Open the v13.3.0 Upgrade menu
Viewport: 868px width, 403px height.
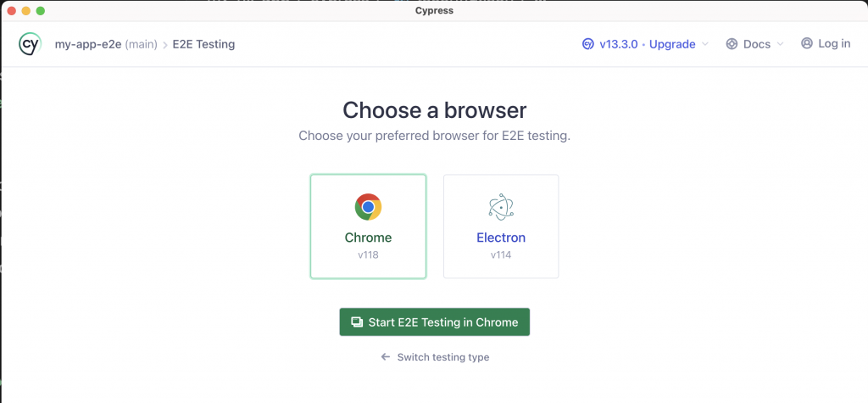click(x=648, y=44)
